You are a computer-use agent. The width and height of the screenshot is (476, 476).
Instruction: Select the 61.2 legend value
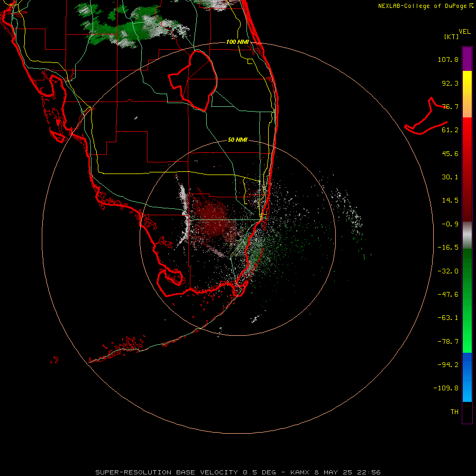tap(450, 130)
